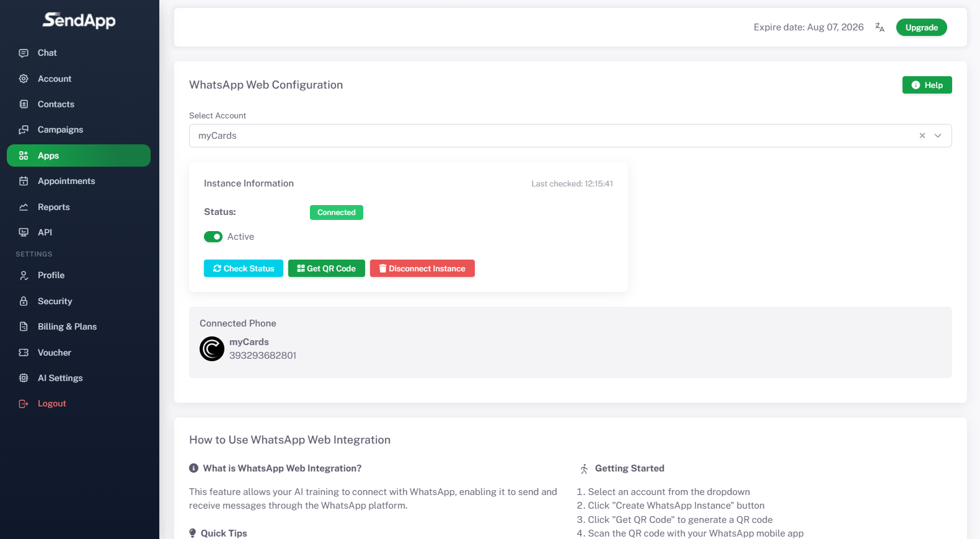Viewport: 980px width, 539px height.
Task: Click the Quick Tips heading
Action: click(224, 533)
